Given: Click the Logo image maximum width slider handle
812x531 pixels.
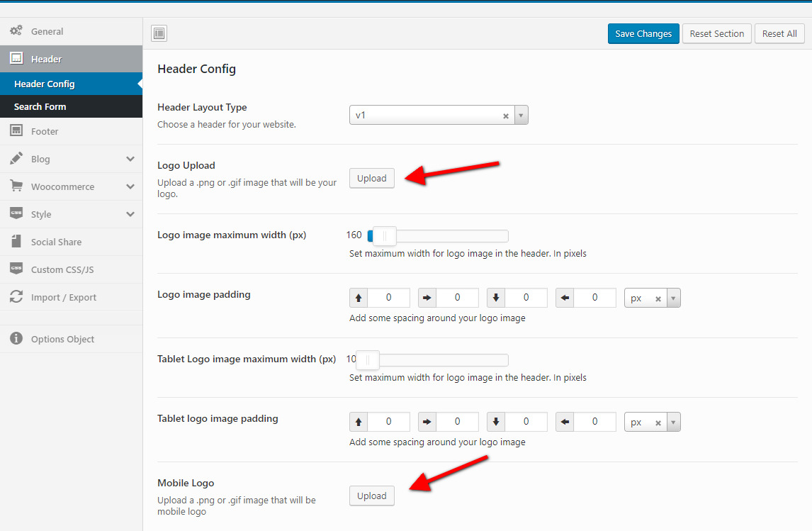Looking at the screenshot, I should tap(385, 235).
